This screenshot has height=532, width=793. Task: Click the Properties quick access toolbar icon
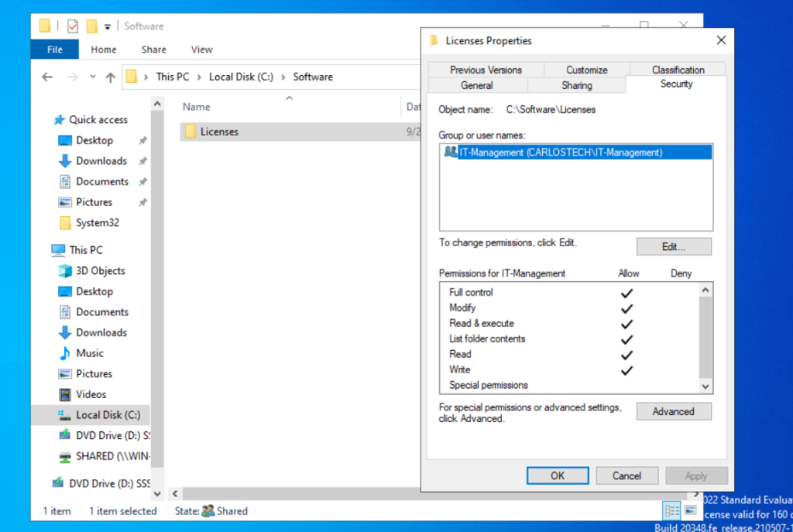click(72, 26)
